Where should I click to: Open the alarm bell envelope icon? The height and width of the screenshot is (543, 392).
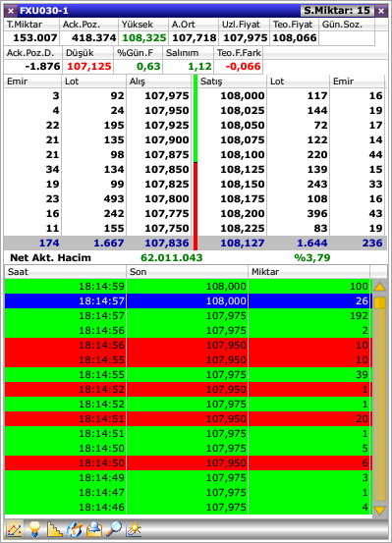[94, 529]
